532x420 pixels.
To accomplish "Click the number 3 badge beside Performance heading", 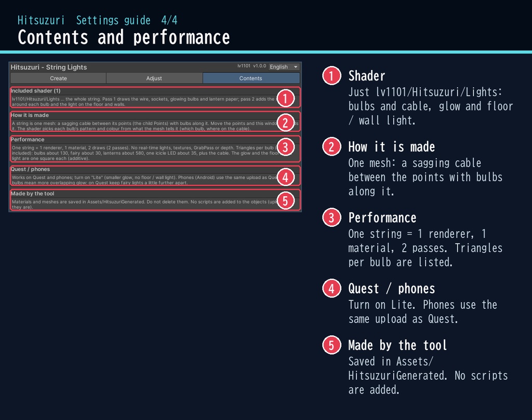I will coord(331,218).
